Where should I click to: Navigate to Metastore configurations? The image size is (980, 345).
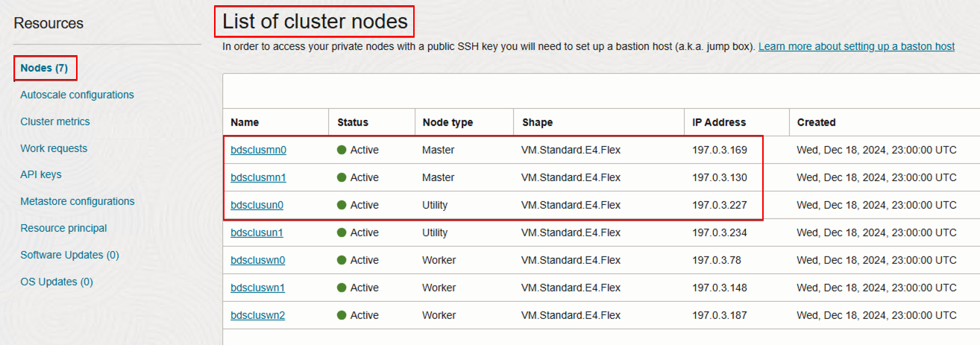click(x=78, y=201)
